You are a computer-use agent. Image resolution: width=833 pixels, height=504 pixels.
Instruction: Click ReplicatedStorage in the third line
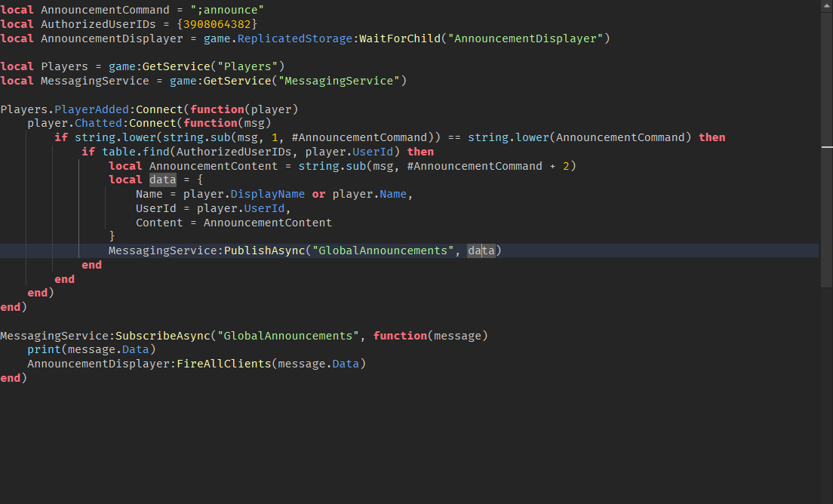pos(294,38)
